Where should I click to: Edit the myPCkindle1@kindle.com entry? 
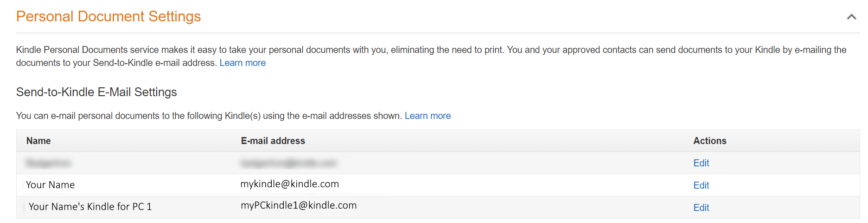click(701, 208)
